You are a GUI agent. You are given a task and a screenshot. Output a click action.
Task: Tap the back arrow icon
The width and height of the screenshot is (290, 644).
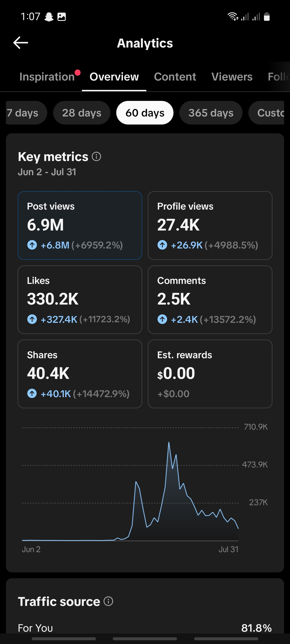point(21,43)
